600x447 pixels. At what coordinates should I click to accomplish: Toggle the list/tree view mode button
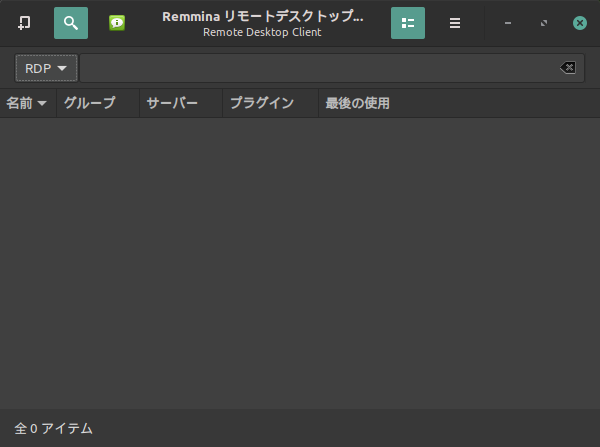(408, 23)
